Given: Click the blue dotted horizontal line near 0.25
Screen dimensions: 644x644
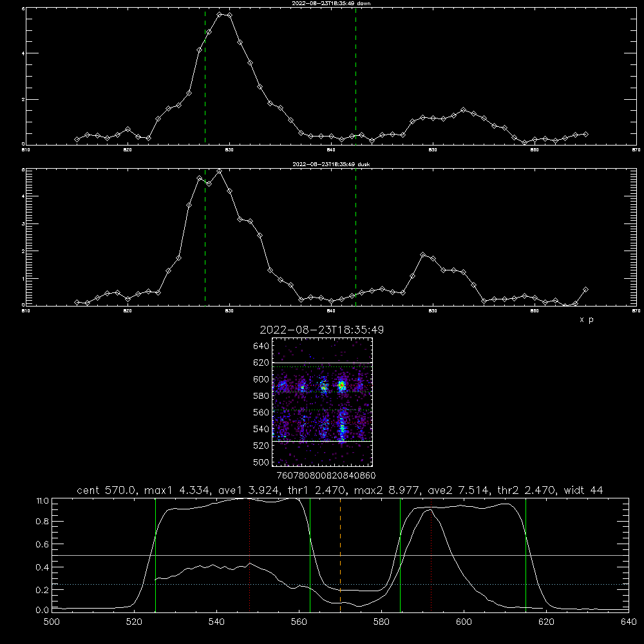Looking at the screenshot, I should [340, 584].
